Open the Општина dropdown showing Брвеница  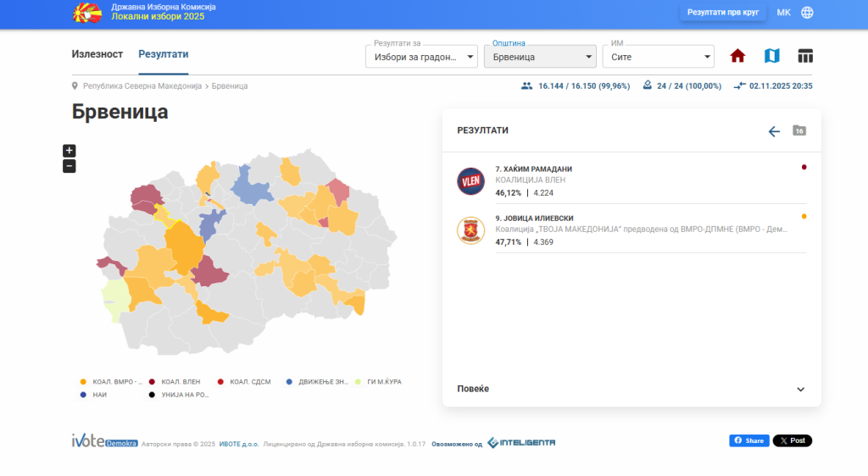(540, 58)
